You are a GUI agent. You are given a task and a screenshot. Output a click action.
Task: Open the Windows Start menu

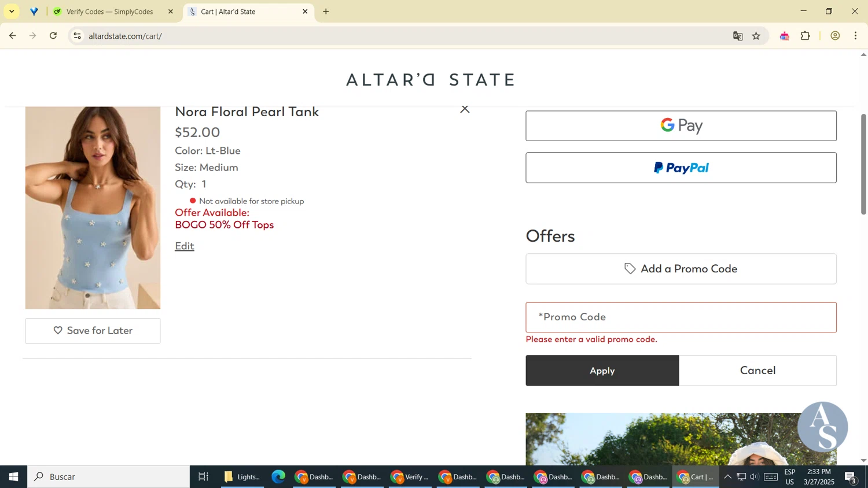[13, 477]
